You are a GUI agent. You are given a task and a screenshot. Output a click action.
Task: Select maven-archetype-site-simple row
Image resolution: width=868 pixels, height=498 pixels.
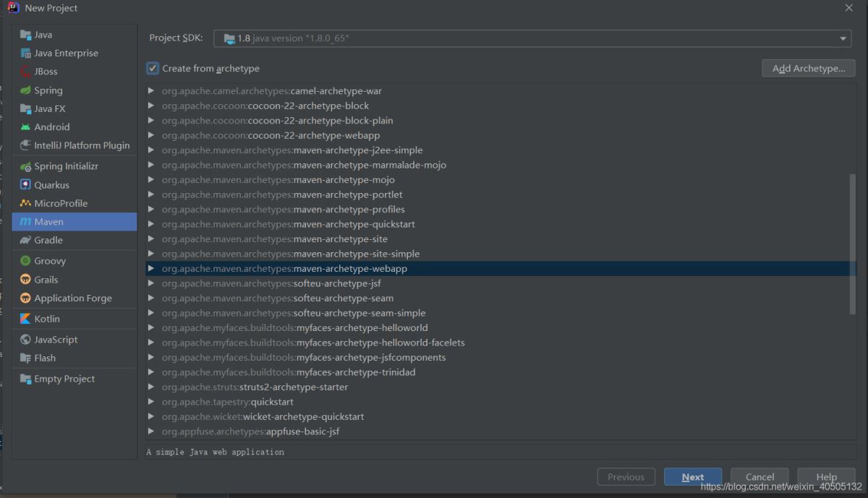501,254
